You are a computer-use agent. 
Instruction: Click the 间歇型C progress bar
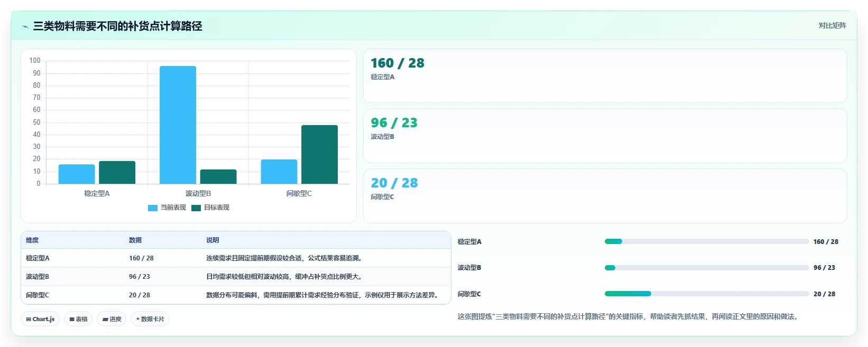click(x=707, y=294)
